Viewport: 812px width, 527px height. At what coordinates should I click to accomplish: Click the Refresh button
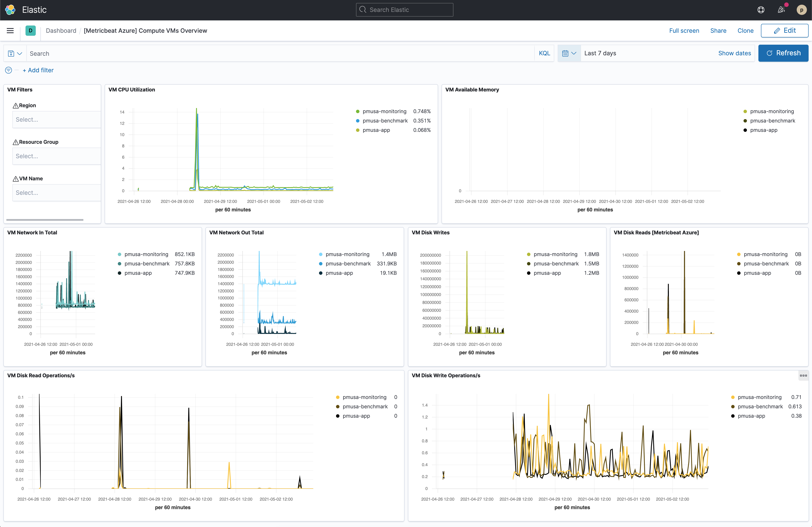[783, 53]
